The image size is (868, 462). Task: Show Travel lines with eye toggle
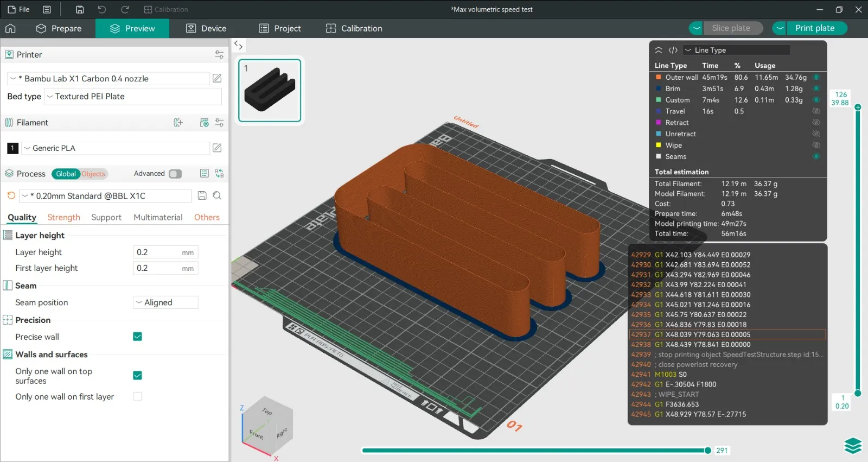pos(816,111)
